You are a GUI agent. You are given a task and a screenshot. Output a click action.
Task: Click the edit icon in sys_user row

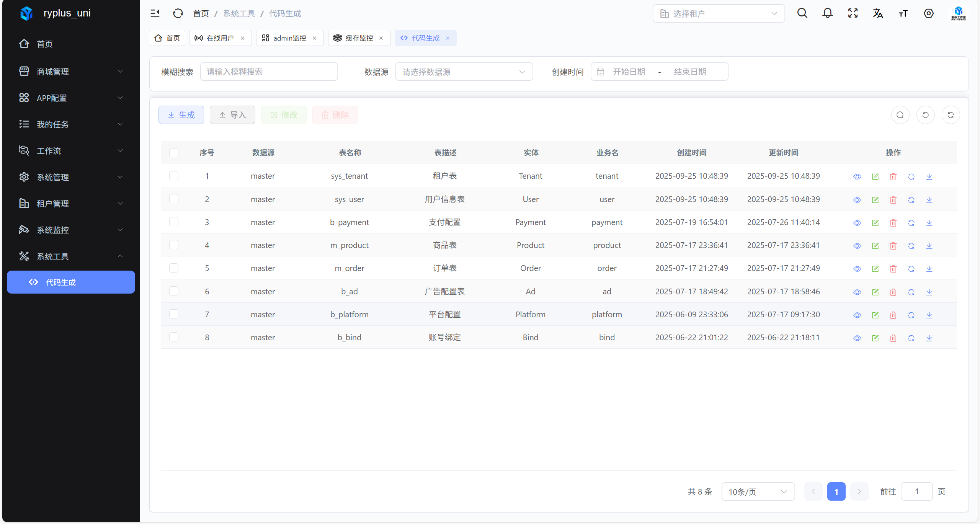(x=875, y=200)
